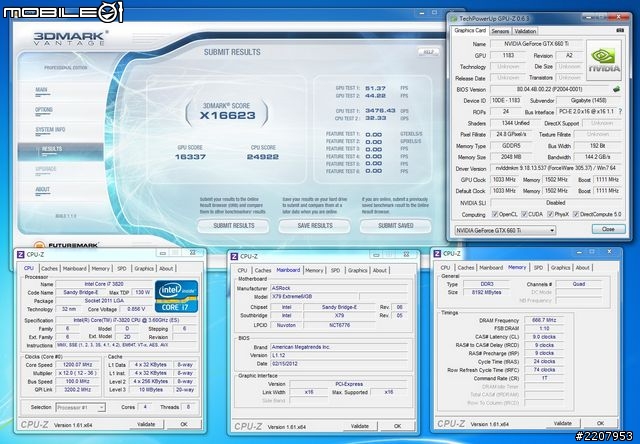This screenshot has width=640, height=444.
Task: Click the Save Results button
Action: pyautogui.click(x=315, y=226)
